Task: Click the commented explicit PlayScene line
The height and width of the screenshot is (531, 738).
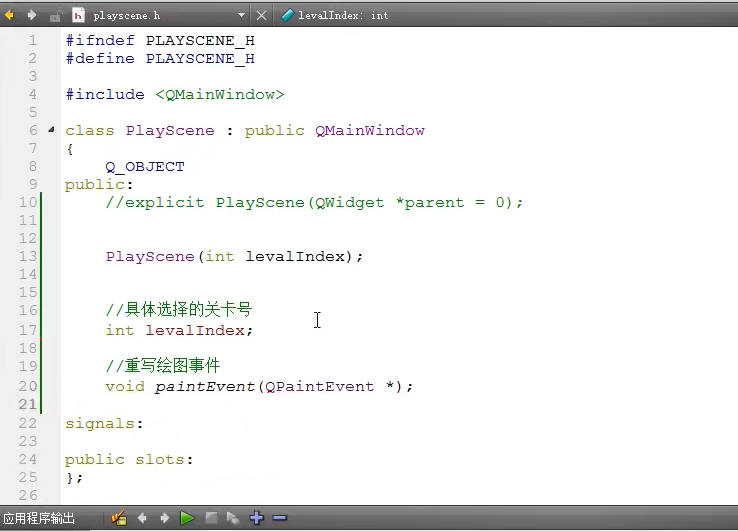Action: coord(314,202)
